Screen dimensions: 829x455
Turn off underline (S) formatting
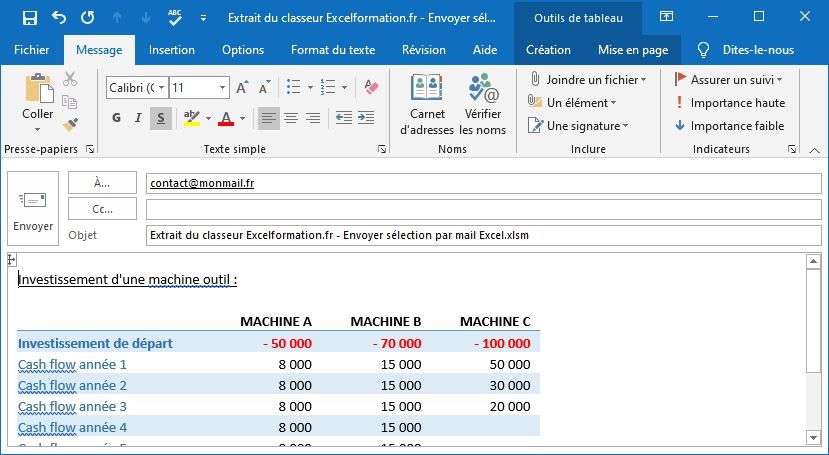[x=160, y=118]
